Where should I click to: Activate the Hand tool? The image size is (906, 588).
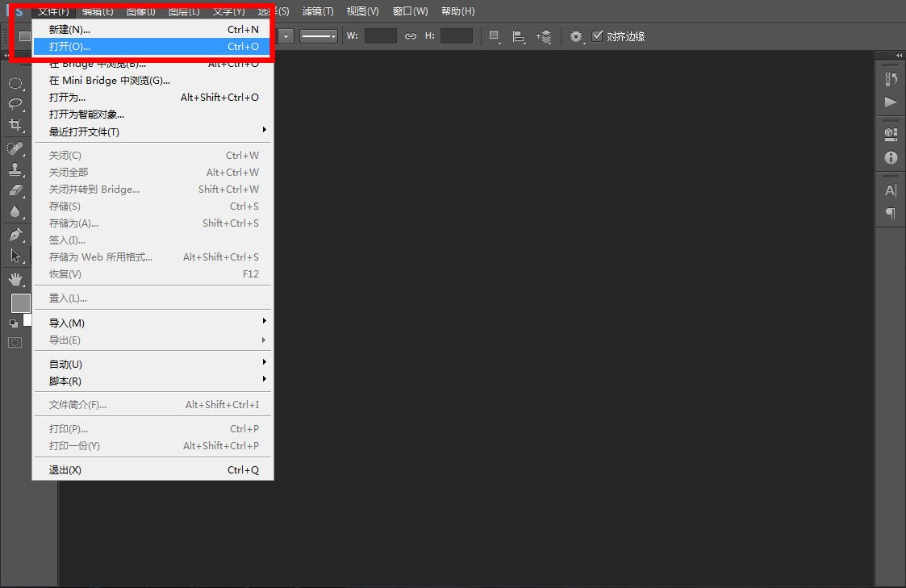15,279
